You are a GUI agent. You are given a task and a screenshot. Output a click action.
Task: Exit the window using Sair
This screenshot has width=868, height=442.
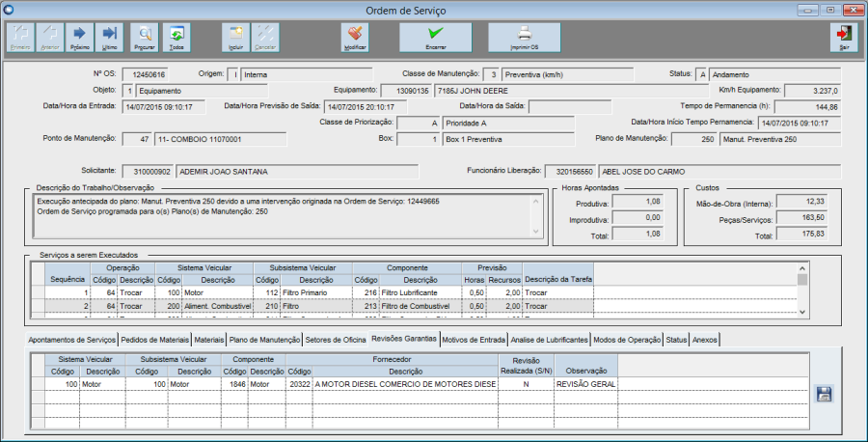click(x=845, y=37)
